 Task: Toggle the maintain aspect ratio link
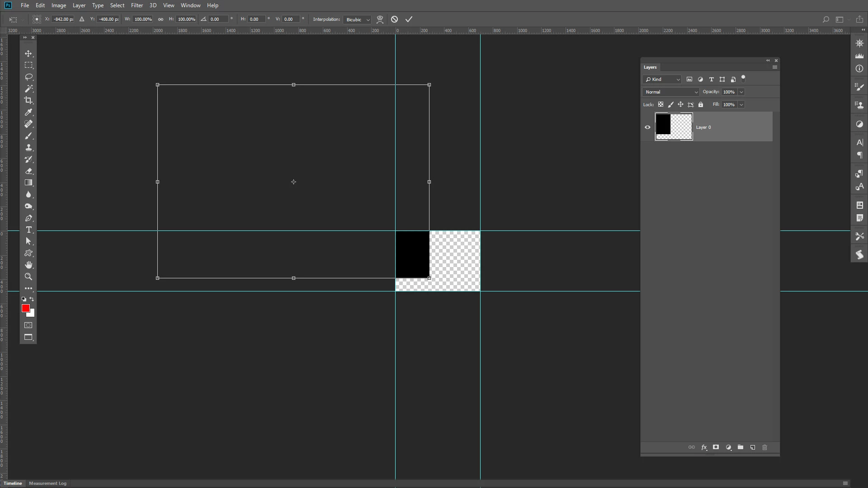[x=160, y=19]
